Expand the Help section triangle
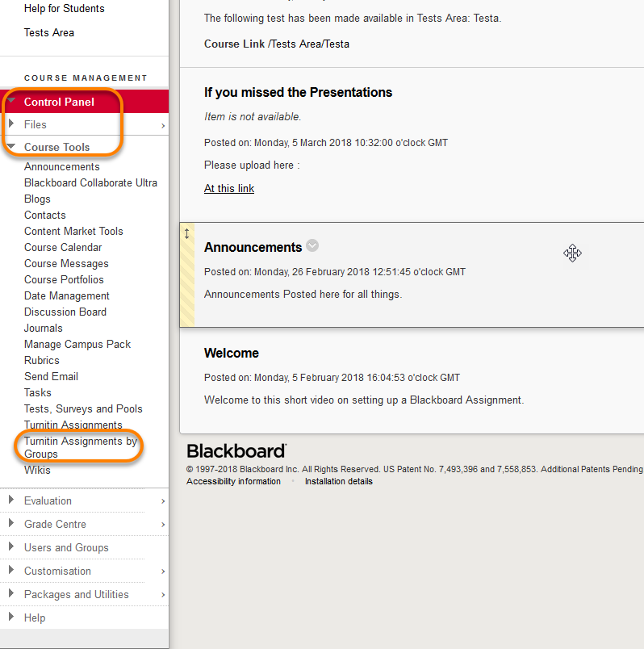Image resolution: width=644 pixels, height=649 pixels. pos(11,616)
